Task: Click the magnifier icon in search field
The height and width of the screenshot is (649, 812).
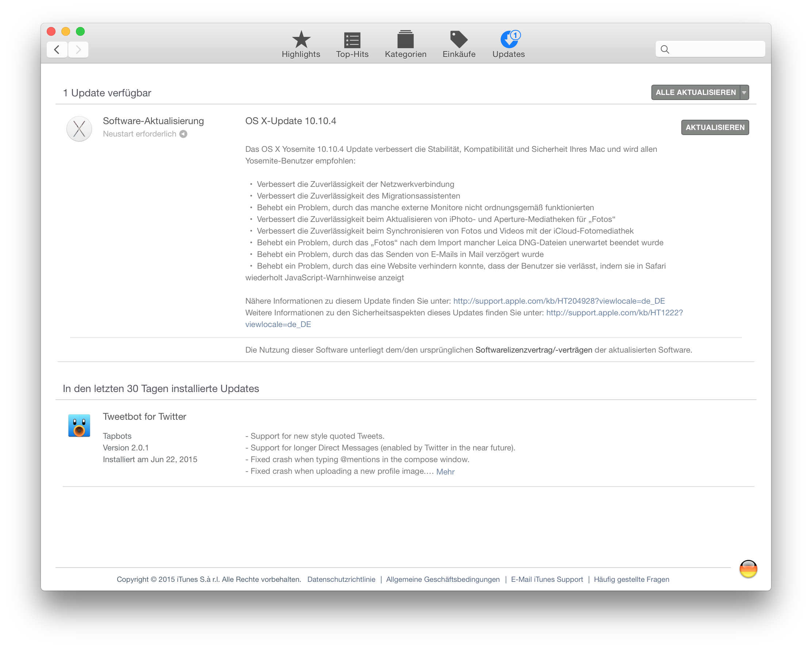Action: click(x=665, y=49)
